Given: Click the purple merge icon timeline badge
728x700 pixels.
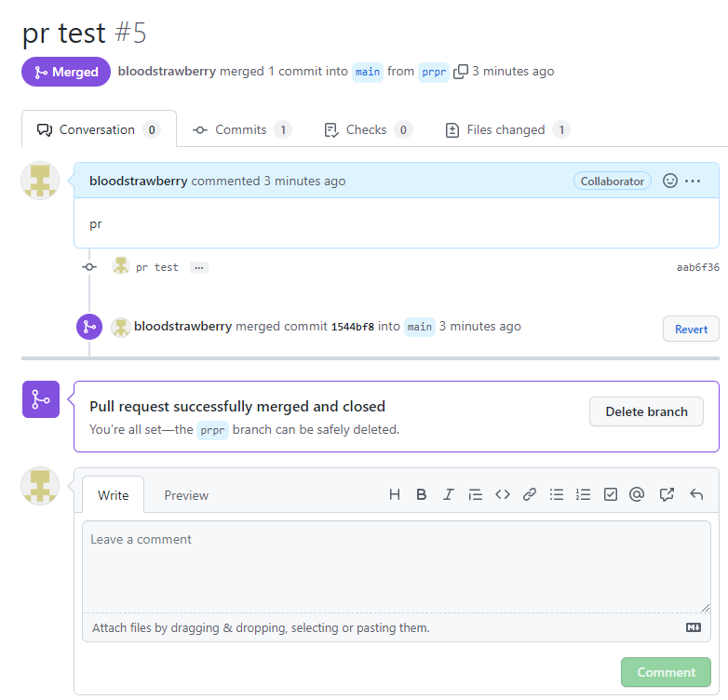Looking at the screenshot, I should pyautogui.click(x=89, y=327).
